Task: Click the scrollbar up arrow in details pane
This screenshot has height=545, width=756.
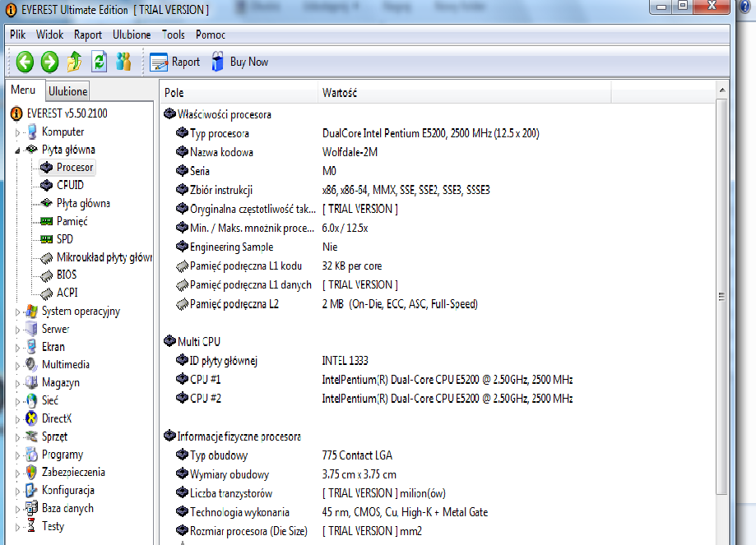Action: pyautogui.click(x=721, y=90)
